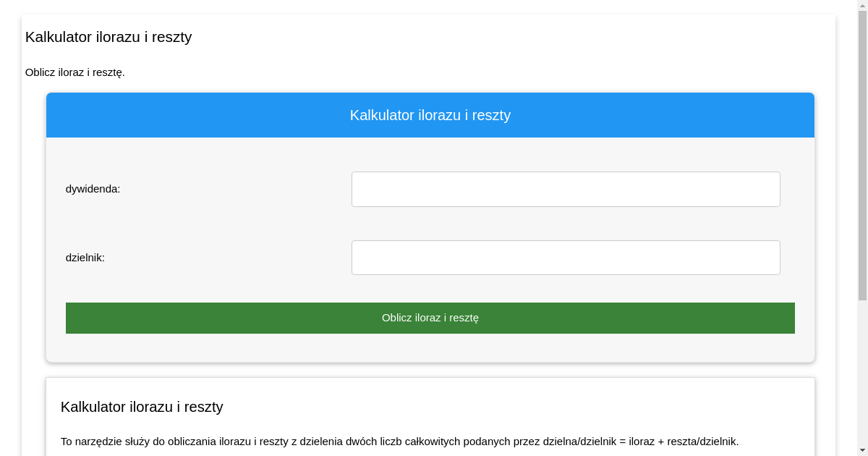Click the description text about iloraz i reszta
The height and width of the screenshot is (456, 868).
[x=399, y=441]
